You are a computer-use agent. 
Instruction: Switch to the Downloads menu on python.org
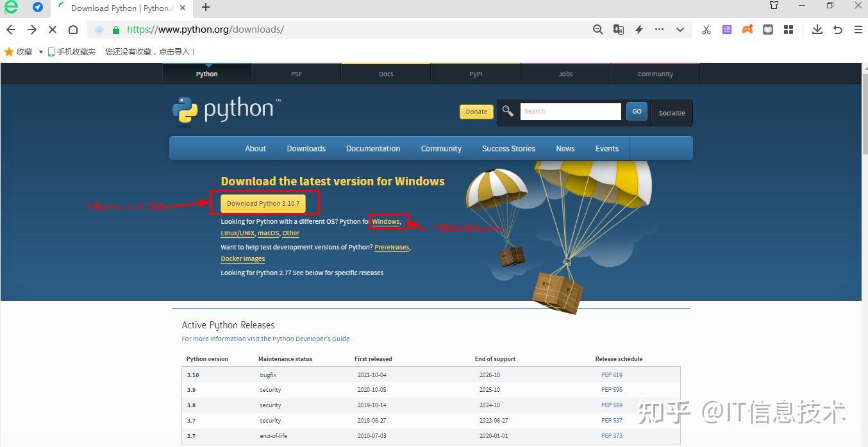306,148
